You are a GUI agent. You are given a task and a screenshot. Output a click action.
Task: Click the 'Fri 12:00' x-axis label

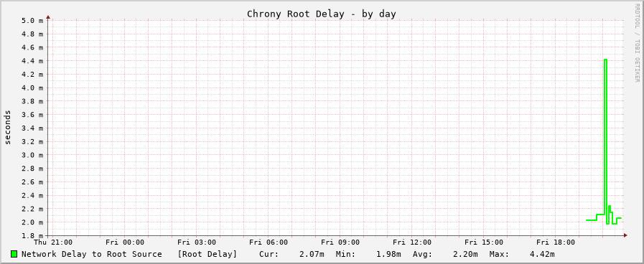coord(412,242)
